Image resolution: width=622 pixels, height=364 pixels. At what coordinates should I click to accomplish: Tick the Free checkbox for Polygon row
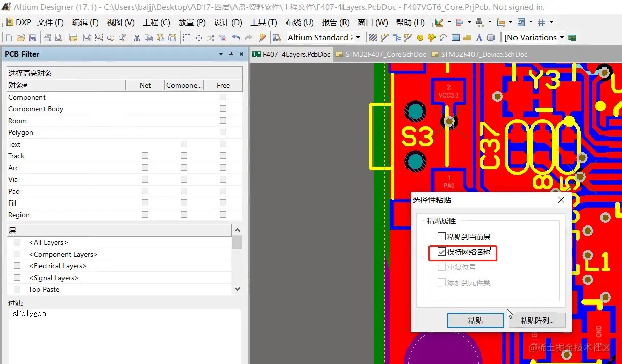coord(223,132)
